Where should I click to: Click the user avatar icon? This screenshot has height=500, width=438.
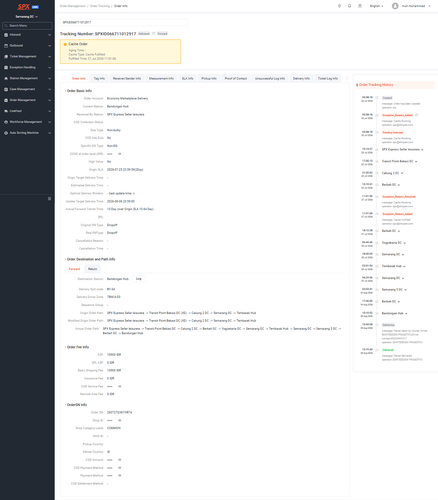coord(395,6)
